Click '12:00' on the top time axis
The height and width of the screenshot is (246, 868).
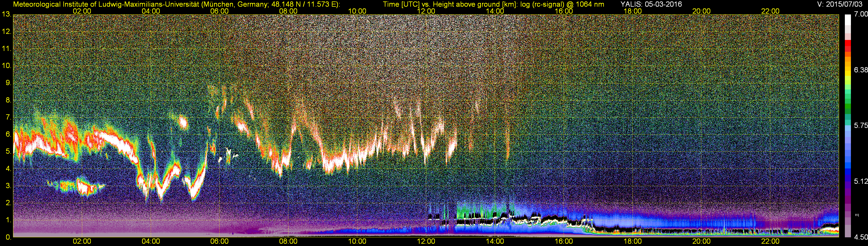[426, 11]
